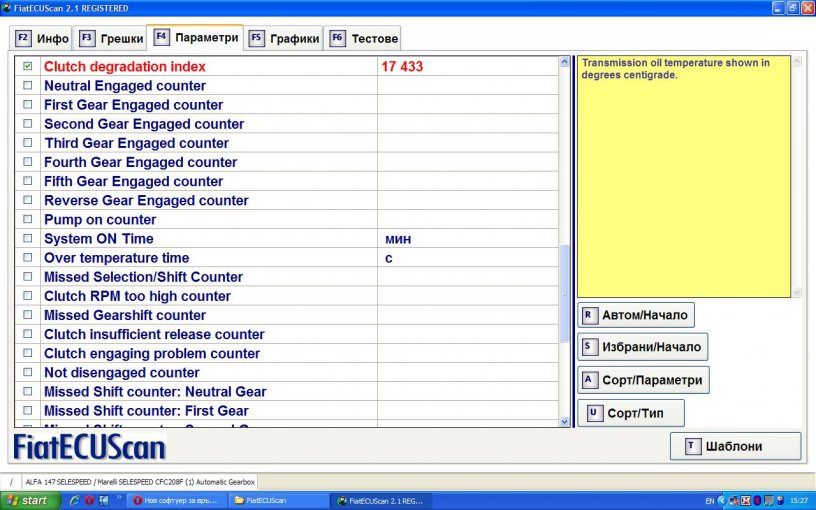The width and height of the screenshot is (816, 510).
Task: Go to the Тестове tab
Action: click(364, 39)
